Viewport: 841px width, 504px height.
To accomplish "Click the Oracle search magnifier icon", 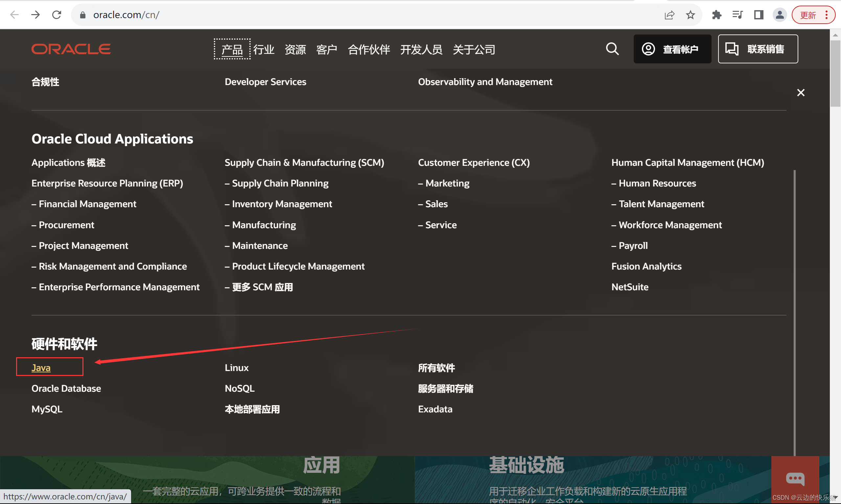I will click(612, 49).
